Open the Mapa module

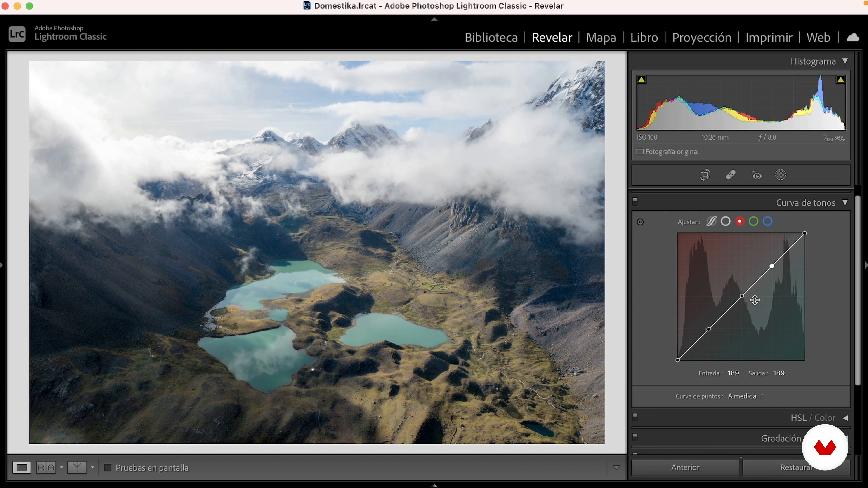[601, 37]
